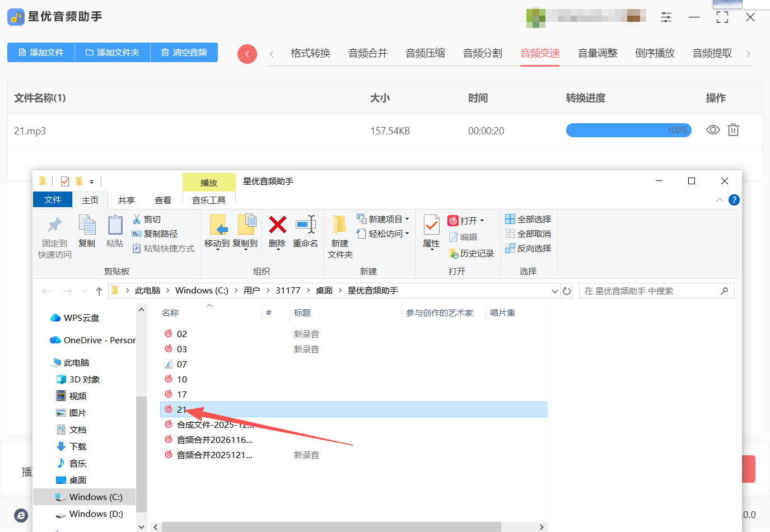770x532 pixels.
Task: Click the trash icon for 21.mp3
Action: 733,130
